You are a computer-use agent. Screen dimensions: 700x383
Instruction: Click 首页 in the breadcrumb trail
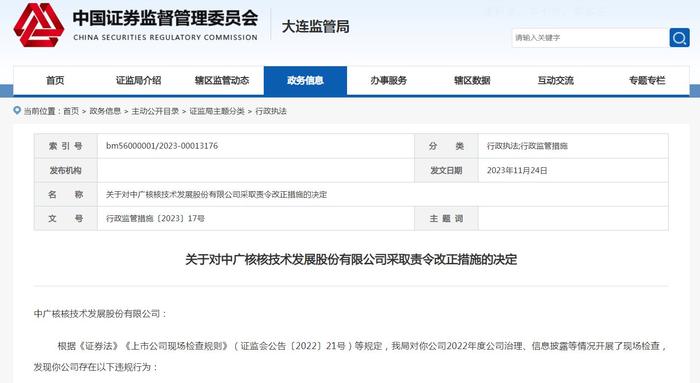(x=71, y=111)
